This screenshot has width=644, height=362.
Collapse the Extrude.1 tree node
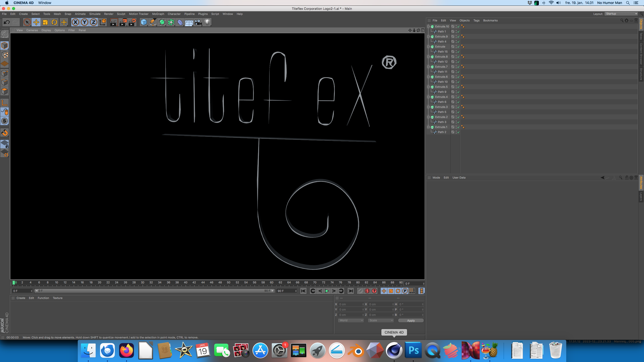coord(428,127)
